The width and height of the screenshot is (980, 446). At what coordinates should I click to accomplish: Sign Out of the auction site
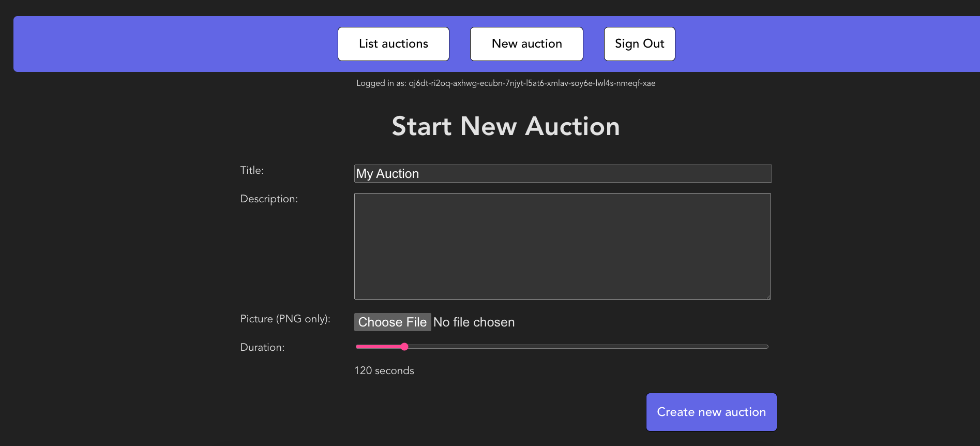click(x=639, y=43)
